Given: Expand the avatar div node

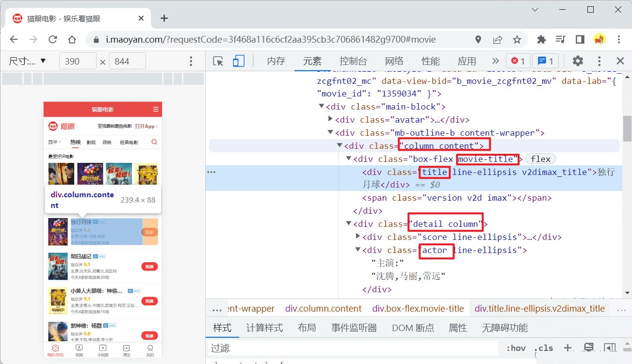Looking at the screenshot, I should (330, 119).
